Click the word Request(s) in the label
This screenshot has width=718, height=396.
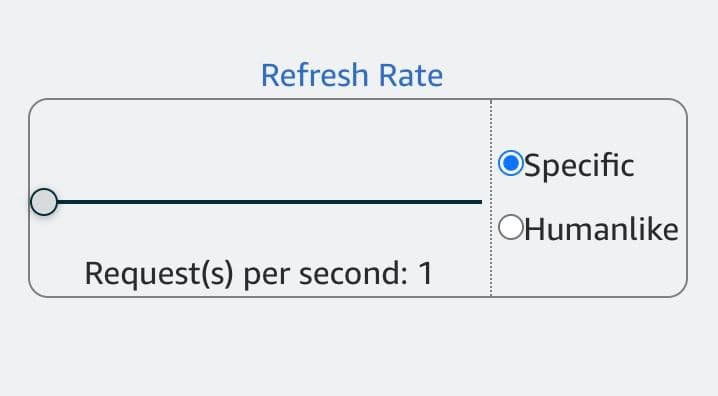[159, 274]
